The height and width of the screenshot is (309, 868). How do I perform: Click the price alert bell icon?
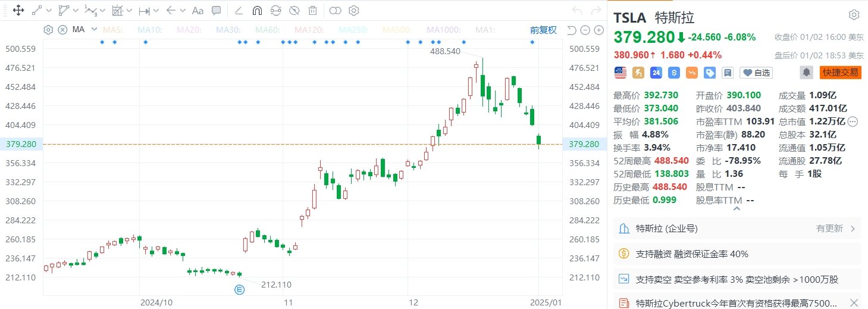pyautogui.click(x=806, y=72)
